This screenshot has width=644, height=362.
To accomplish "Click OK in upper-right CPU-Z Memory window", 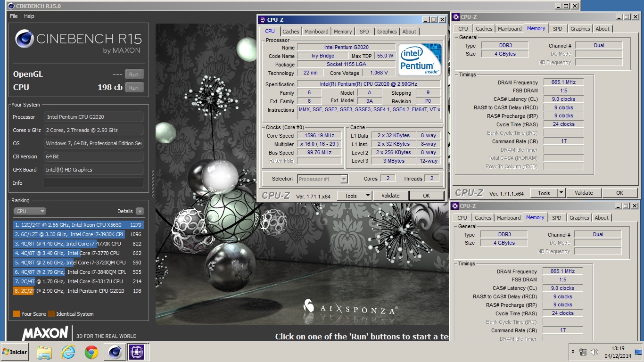I will point(619,193).
